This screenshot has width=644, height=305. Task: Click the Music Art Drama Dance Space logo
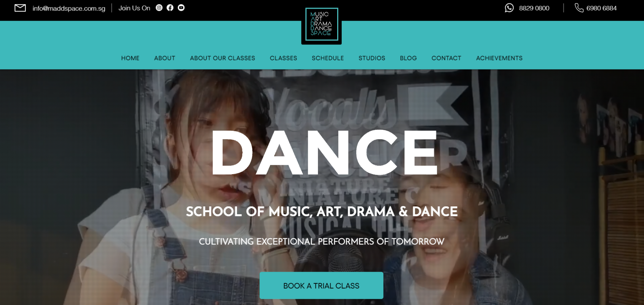click(x=321, y=24)
